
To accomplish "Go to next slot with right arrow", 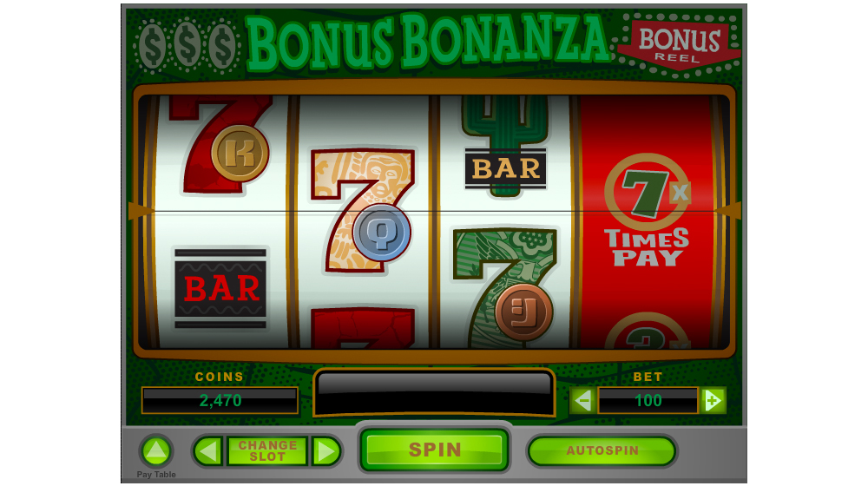I will tap(326, 451).
